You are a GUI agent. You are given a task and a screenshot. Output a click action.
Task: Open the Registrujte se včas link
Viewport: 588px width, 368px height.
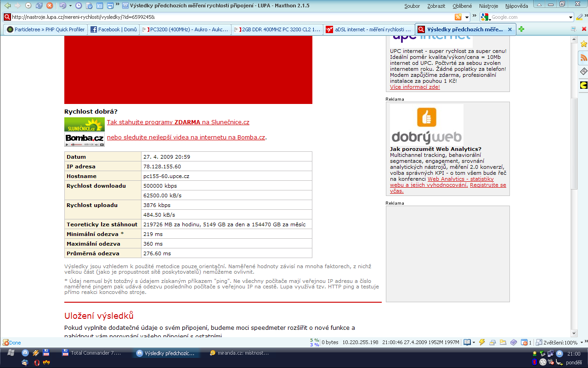[x=448, y=188]
